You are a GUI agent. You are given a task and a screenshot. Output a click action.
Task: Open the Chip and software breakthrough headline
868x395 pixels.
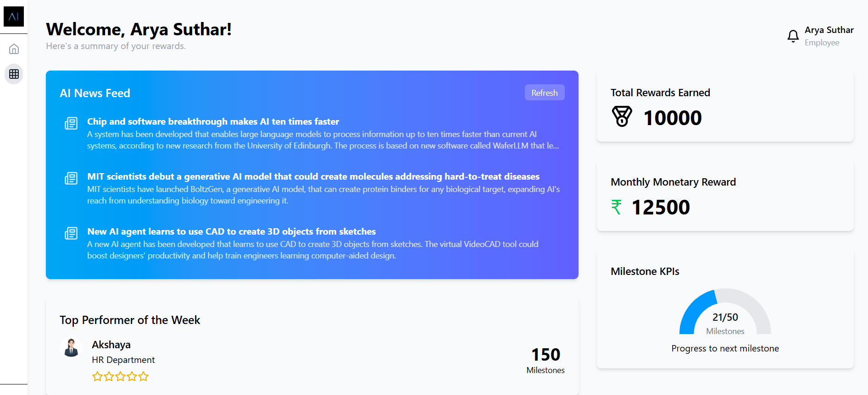click(x=213, y=121)
